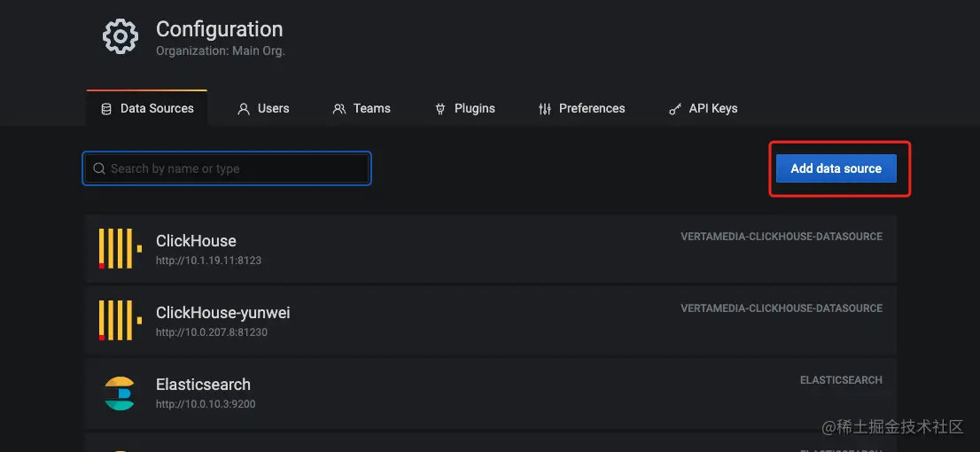Click the Preferences tab sliders icon

pos(545,109)
